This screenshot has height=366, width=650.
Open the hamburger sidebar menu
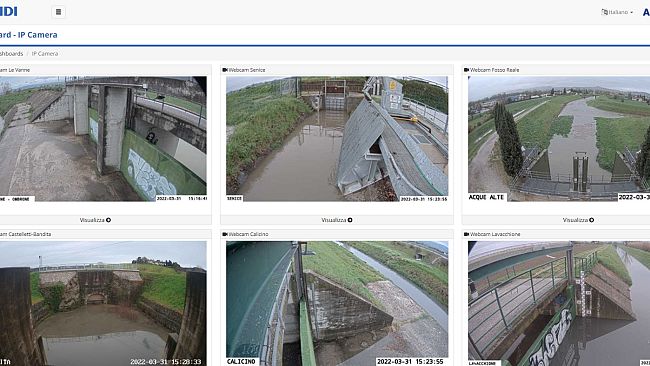(58, 12)
